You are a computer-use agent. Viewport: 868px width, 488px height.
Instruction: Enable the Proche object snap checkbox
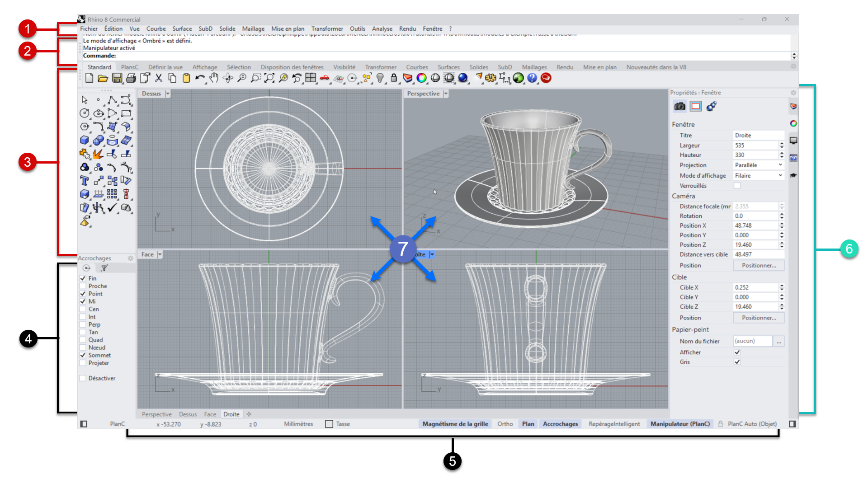[83, 286]
